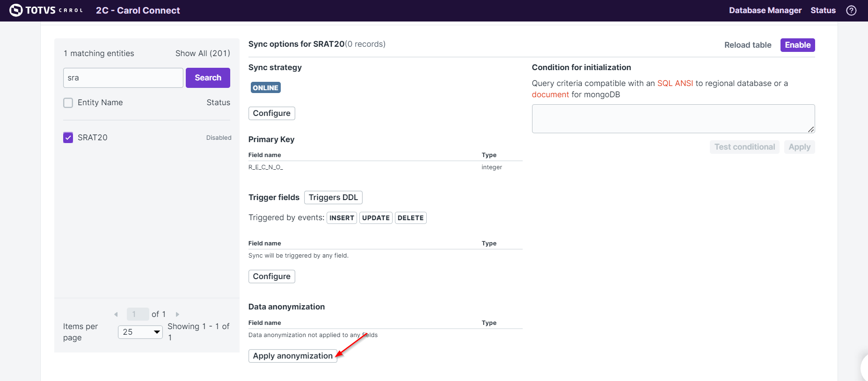This screenshot has width=868, height=381.
Task: Uncheck the SRAT20 entity checkbox
Action: [x=68, y=137]
